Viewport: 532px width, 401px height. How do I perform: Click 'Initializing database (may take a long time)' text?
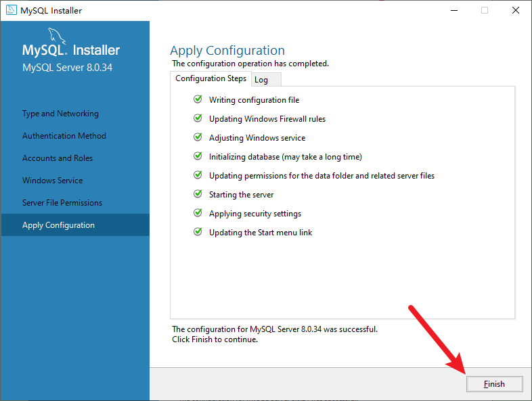286,157
